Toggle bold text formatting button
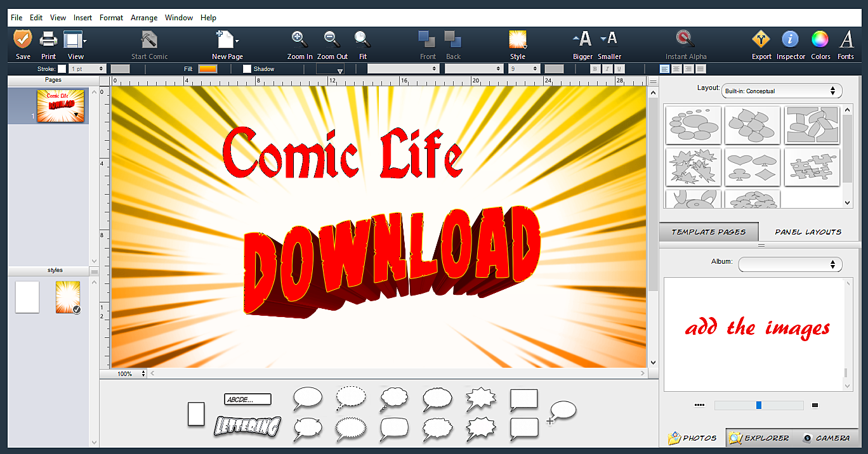Viewport: 868px width, 454px height. pos(595,68)
